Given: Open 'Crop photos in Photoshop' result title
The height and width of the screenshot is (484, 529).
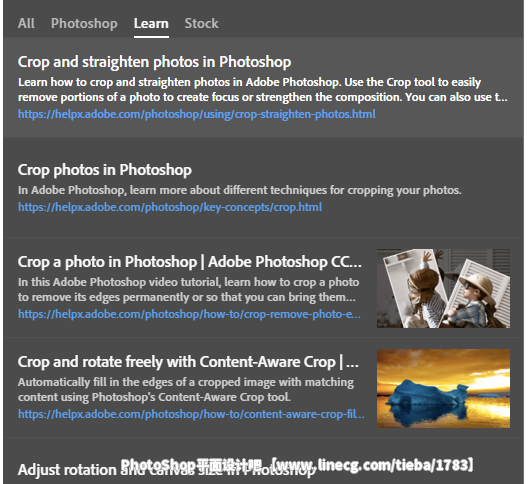Looking at the screenshot, I should coord(105,170).
